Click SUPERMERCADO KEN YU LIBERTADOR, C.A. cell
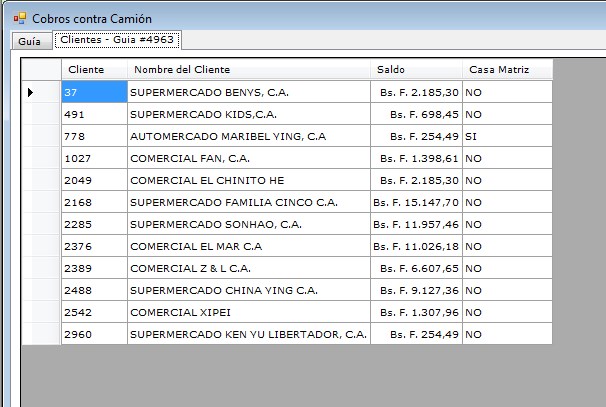 (x=249, y=334)
